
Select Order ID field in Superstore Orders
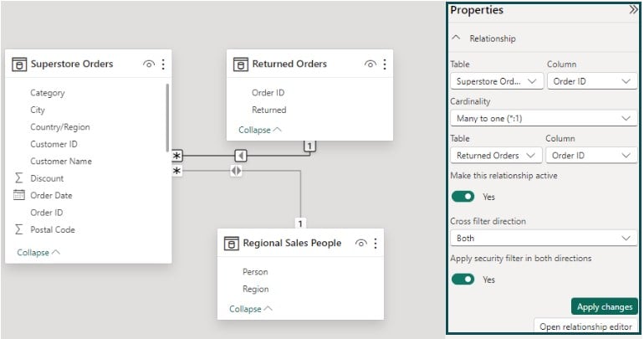coord(46,213)
